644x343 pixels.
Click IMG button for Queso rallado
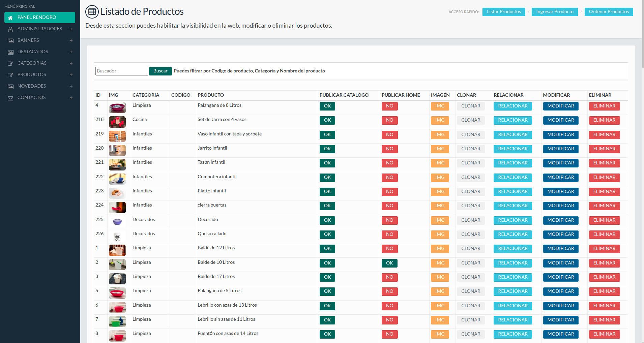(440, 235)
